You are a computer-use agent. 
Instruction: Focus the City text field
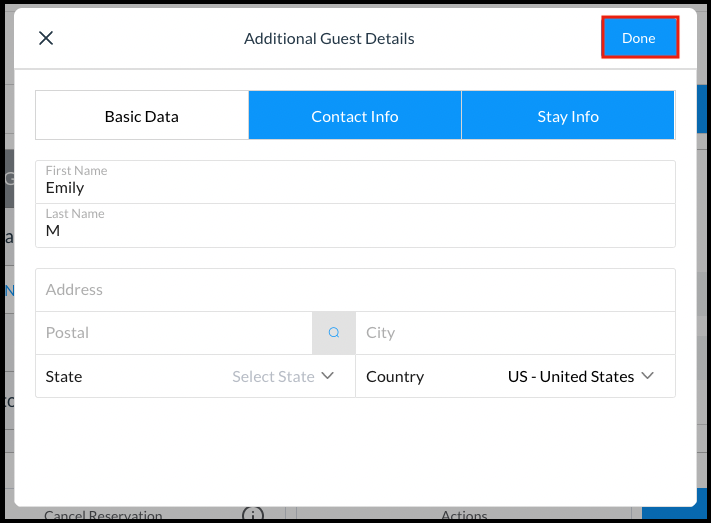(515, 333)
